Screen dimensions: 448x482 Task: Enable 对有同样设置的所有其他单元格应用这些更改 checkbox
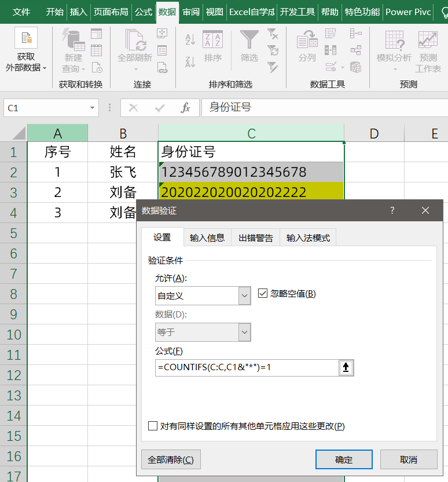[x=153, y=426]
